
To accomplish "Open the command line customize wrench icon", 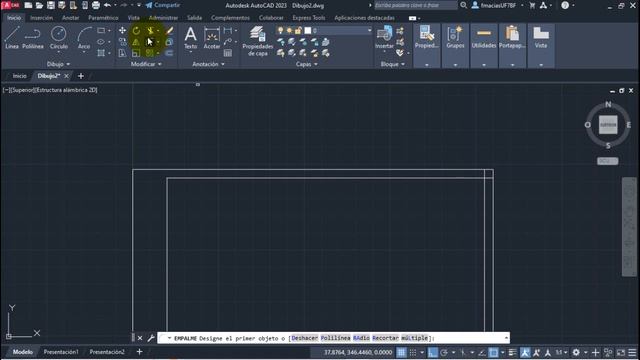I will point(151,338).
